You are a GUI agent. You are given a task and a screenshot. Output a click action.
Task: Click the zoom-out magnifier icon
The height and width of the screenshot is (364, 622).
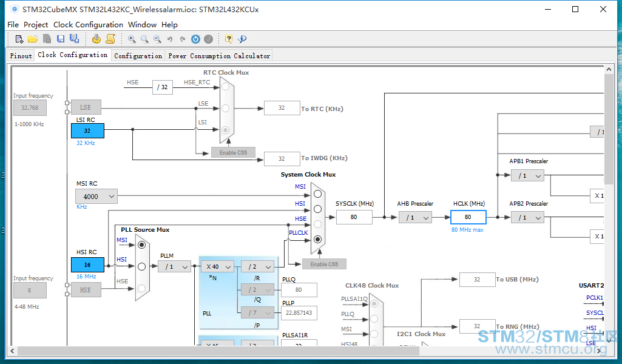coord(158,39)
